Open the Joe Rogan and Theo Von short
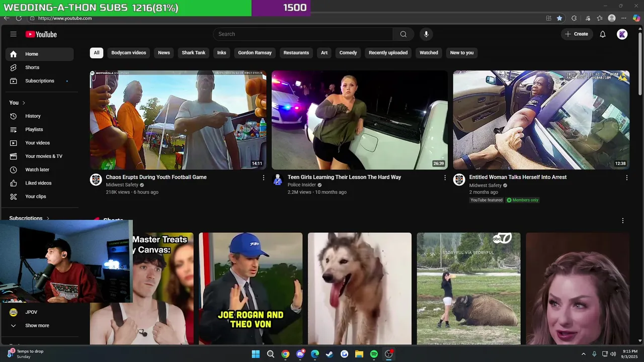Screen dimensions: 644x362 click(251, 289)
